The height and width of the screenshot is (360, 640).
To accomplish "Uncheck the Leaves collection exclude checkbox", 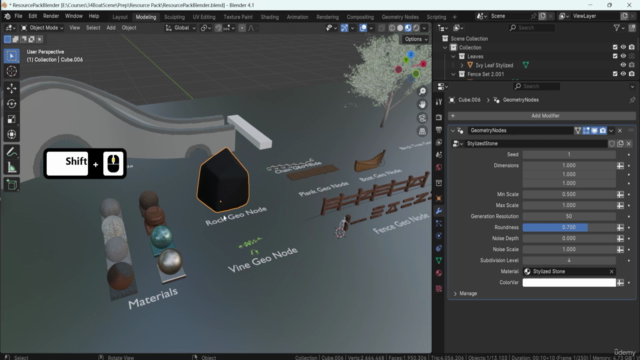I will 615,56.
